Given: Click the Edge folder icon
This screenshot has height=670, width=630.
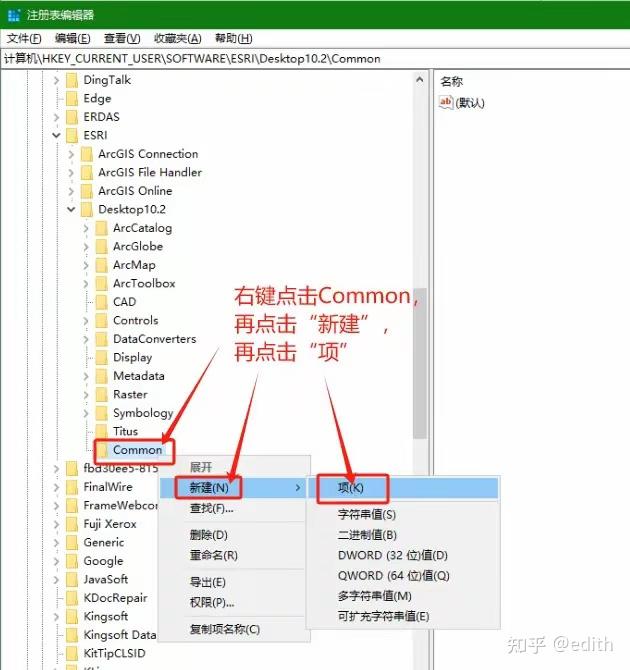Looking at the screenshot, I should click(72, 98).
